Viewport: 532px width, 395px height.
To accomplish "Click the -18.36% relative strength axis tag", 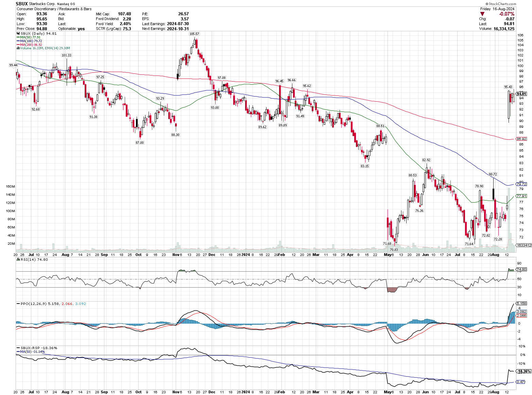I will pos(524,371).
